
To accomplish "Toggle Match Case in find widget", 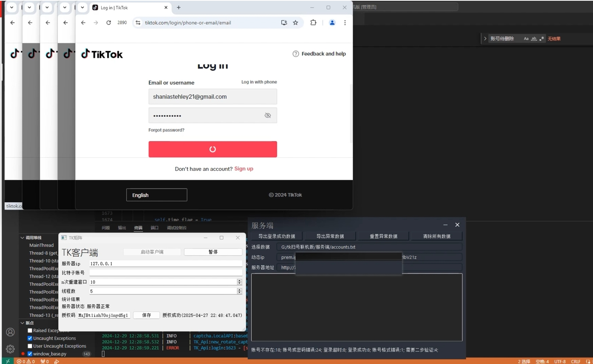I will pyautogui.click(x=526, y=39).
